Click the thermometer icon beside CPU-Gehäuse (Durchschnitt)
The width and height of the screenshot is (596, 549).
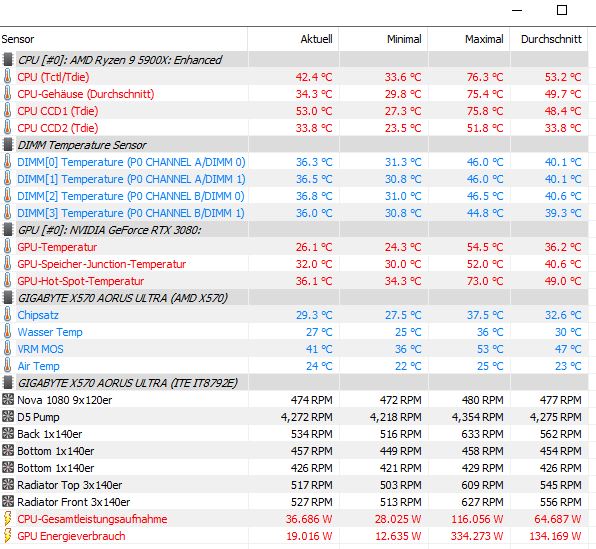(7, 94)
